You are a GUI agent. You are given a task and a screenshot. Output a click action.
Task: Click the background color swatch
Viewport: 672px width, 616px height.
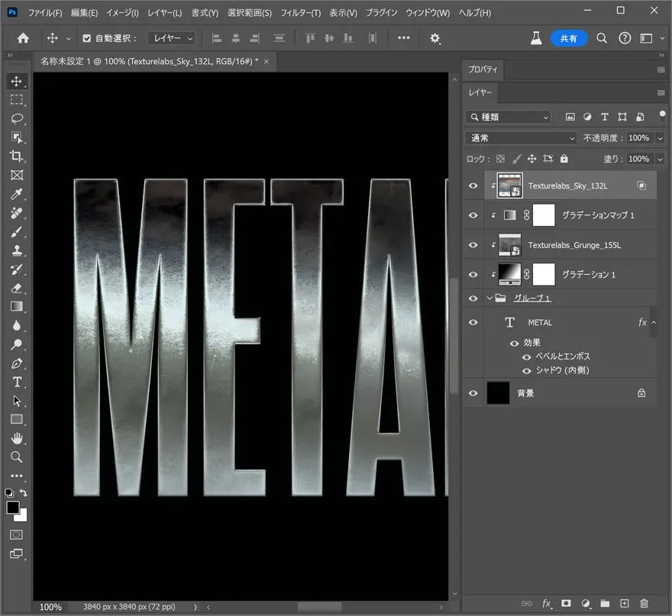[x=22, y=517]
